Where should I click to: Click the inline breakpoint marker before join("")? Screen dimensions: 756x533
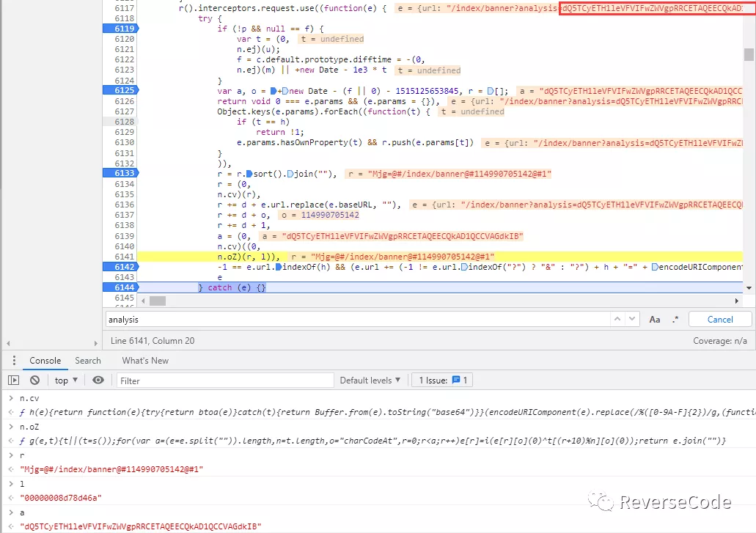290,174
